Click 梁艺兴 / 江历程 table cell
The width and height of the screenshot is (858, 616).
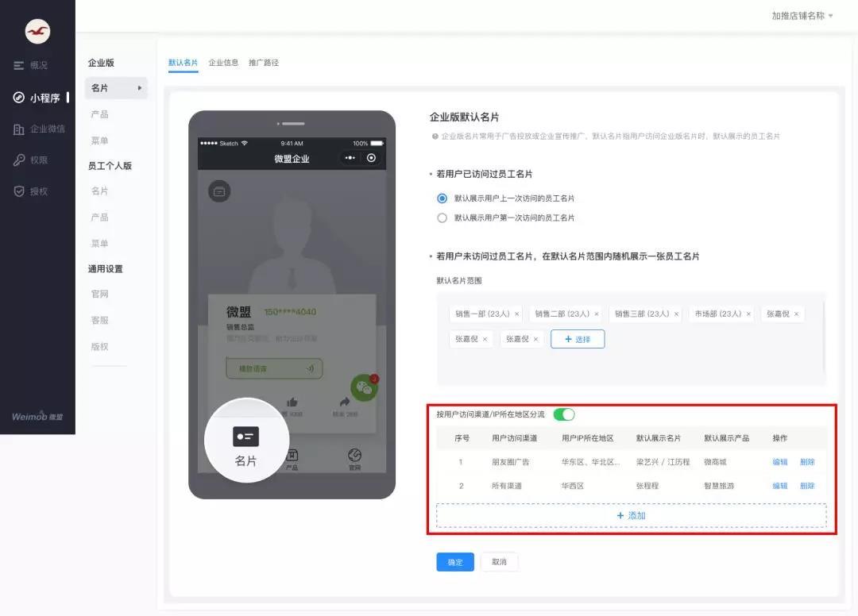pos(663,462)
